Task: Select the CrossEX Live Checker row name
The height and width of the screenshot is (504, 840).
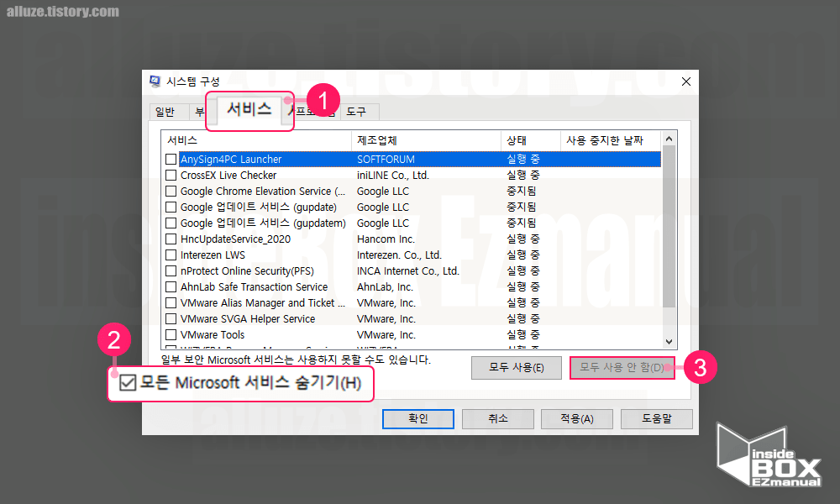Action: (228, 176)
